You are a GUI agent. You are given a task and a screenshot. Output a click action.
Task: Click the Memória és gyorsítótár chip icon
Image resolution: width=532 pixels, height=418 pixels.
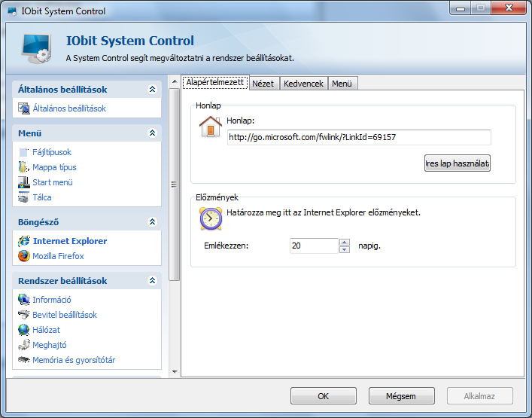coord(24,359)
